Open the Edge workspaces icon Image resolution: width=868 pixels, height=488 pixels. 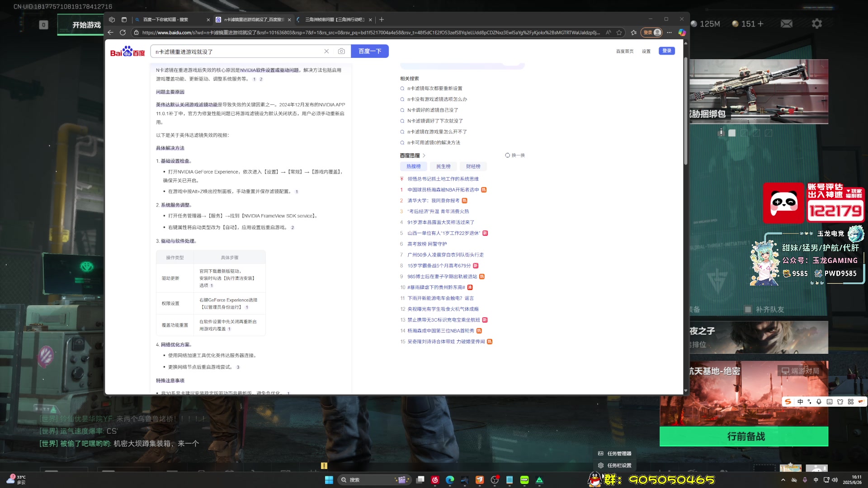(112, 19)
